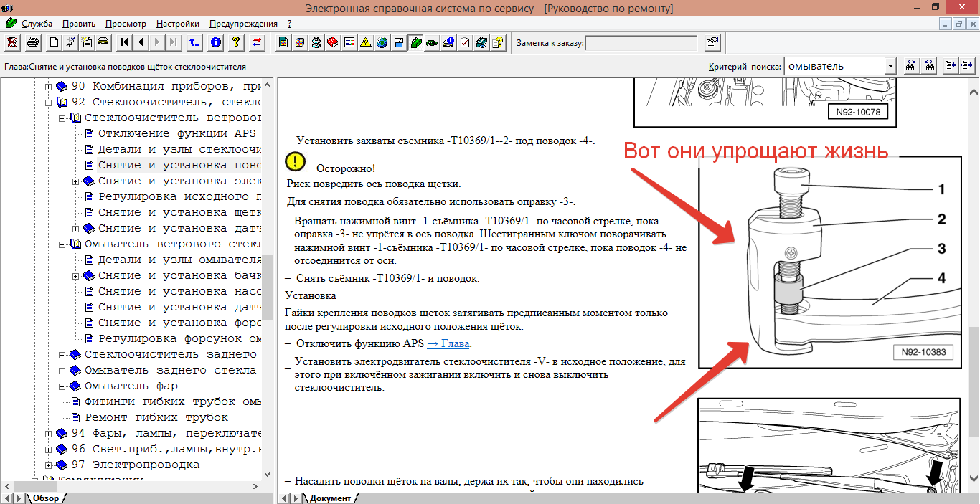The width and height of the screenshot is (980, 504).
Task: Jump to first page with the skip-back arrow
Action: click(125, 42)
